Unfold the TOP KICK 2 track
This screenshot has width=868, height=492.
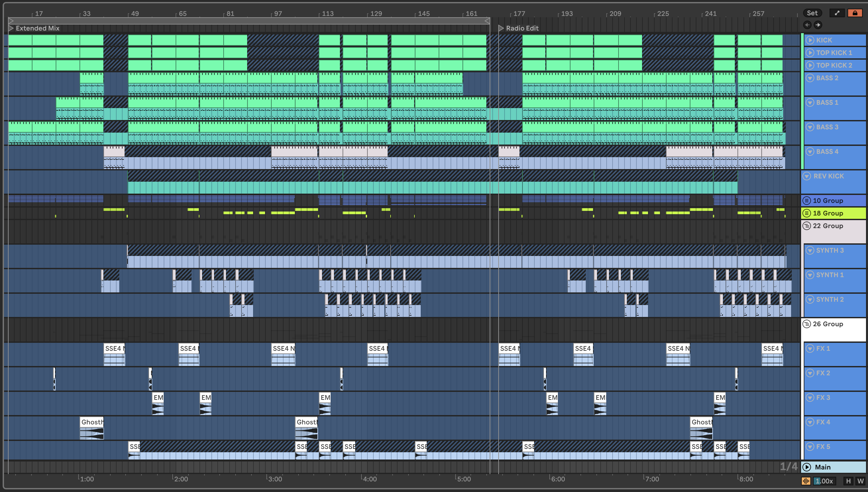(x=810, y=65)
